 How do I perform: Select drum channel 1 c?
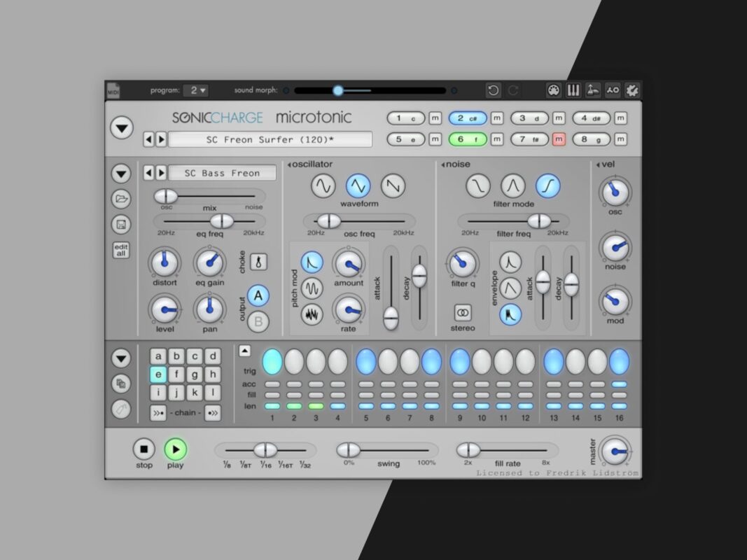406,118
